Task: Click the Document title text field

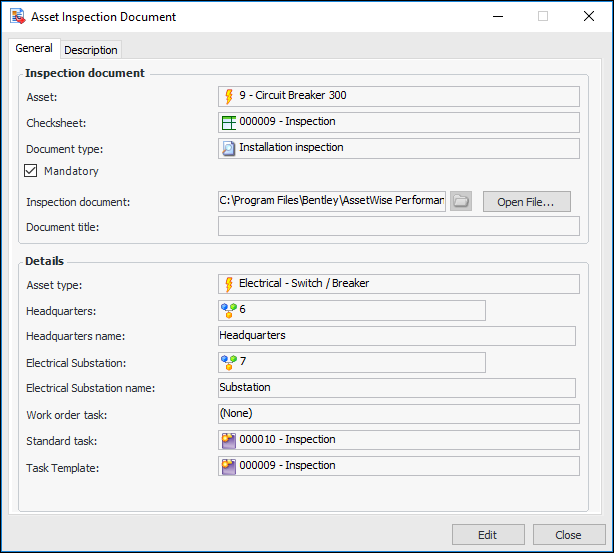Action: [398, 226]
